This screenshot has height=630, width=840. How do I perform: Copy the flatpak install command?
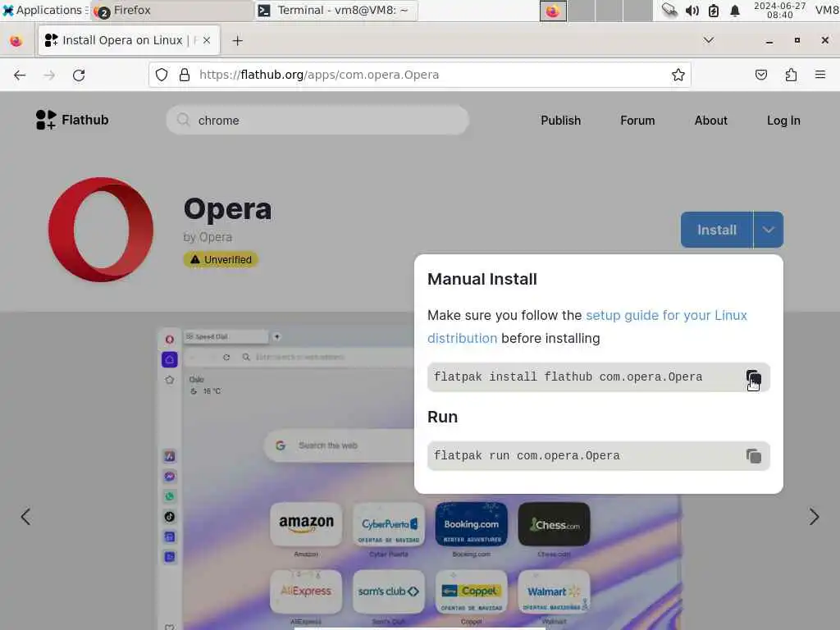753,377
